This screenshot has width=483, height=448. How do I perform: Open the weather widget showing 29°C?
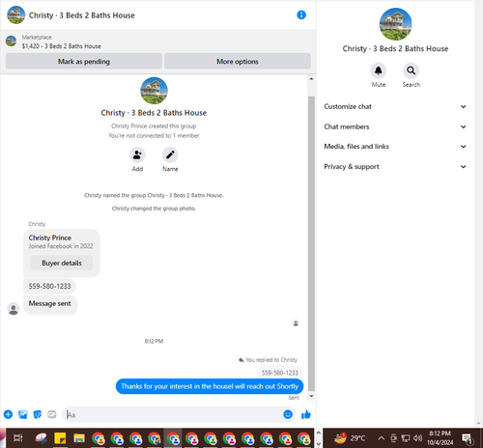click(350, 438)
